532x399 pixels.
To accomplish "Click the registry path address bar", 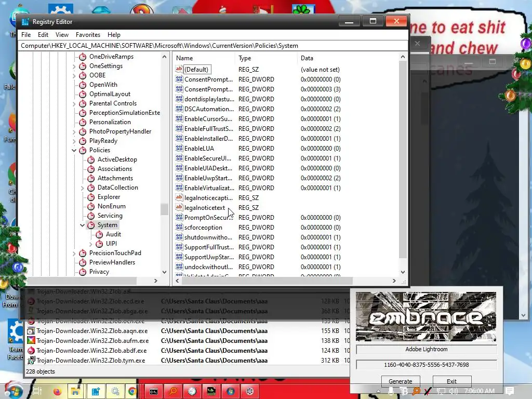I will point(213,46).
